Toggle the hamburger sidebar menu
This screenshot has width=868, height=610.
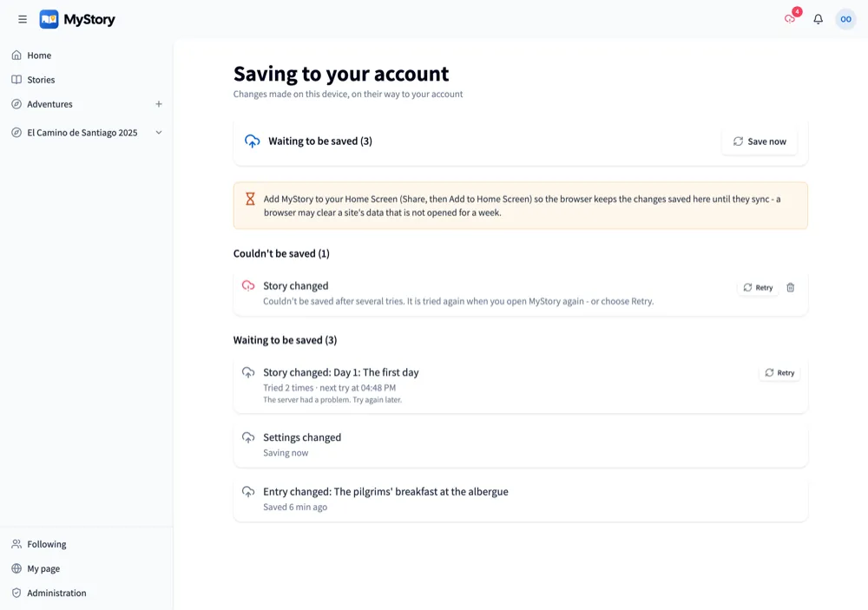[23, 19]
